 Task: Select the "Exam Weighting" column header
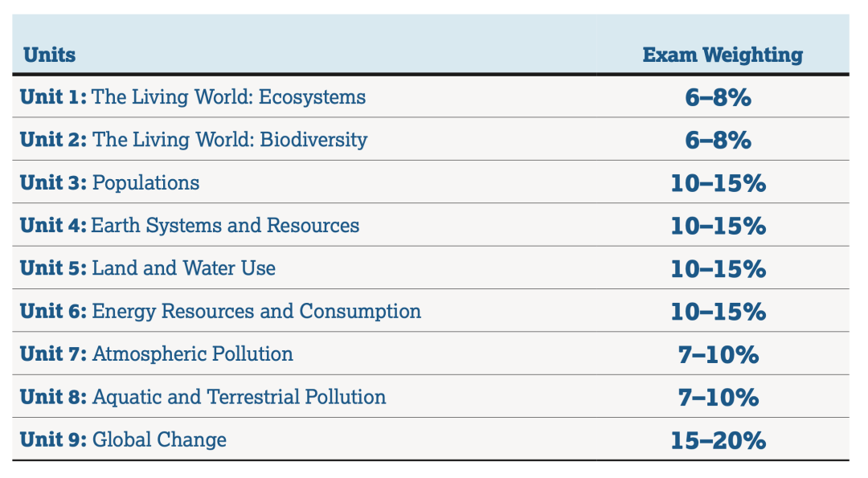pos(723,55)
